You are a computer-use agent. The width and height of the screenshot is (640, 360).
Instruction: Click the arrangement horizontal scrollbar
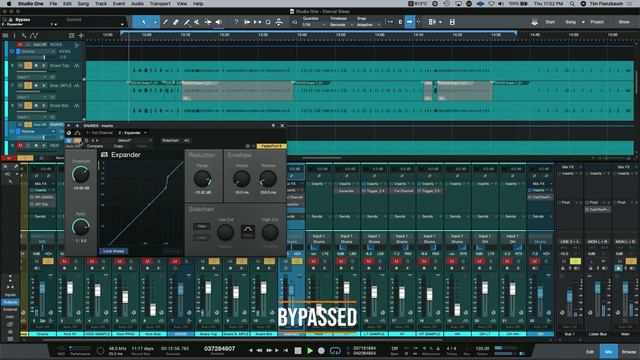point(322,158)
